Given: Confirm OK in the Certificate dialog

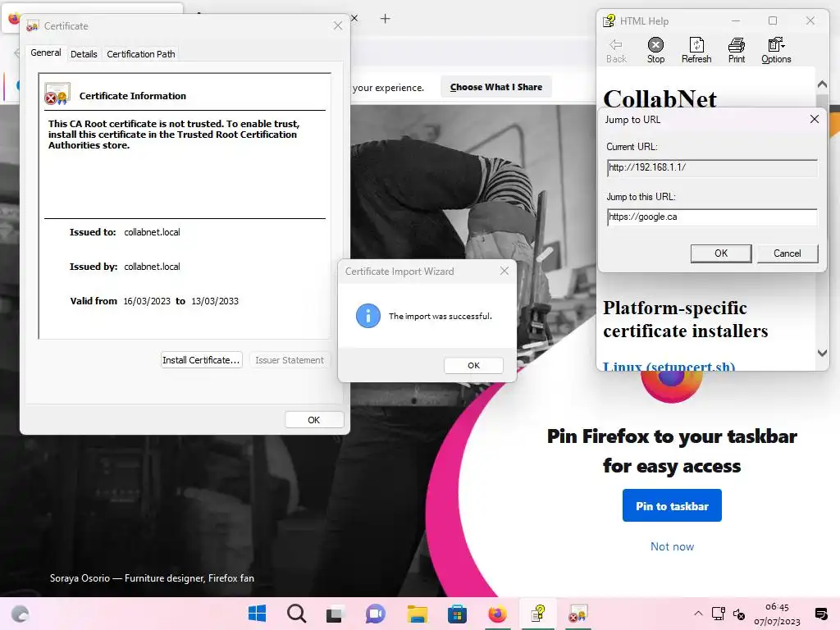Looking at the screenshot, I should [x=314, y=420].
